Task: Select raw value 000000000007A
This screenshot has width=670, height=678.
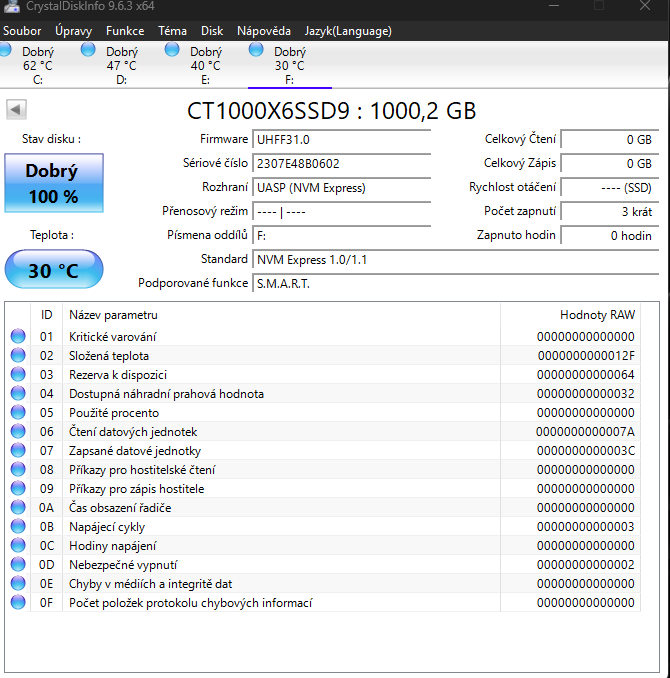Action: click(586, 432)
